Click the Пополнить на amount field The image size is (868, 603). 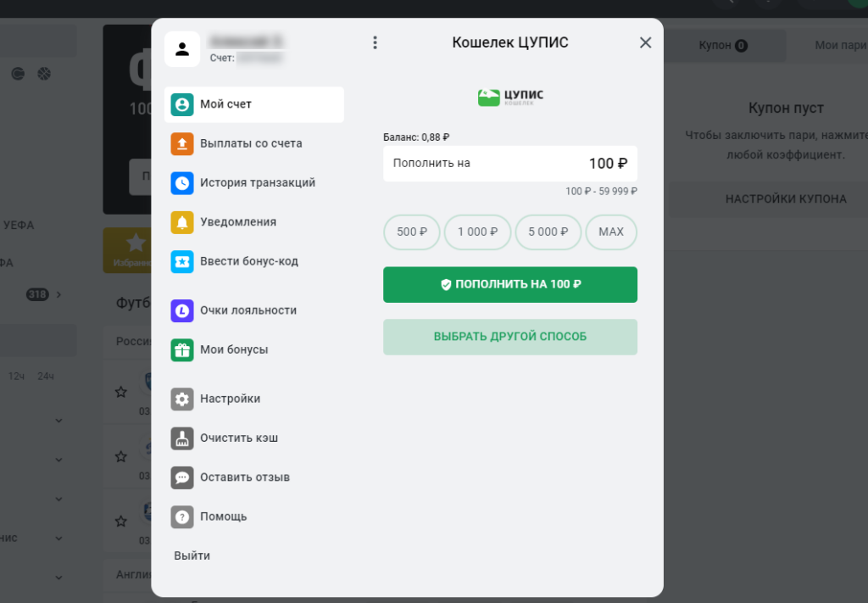509,164
